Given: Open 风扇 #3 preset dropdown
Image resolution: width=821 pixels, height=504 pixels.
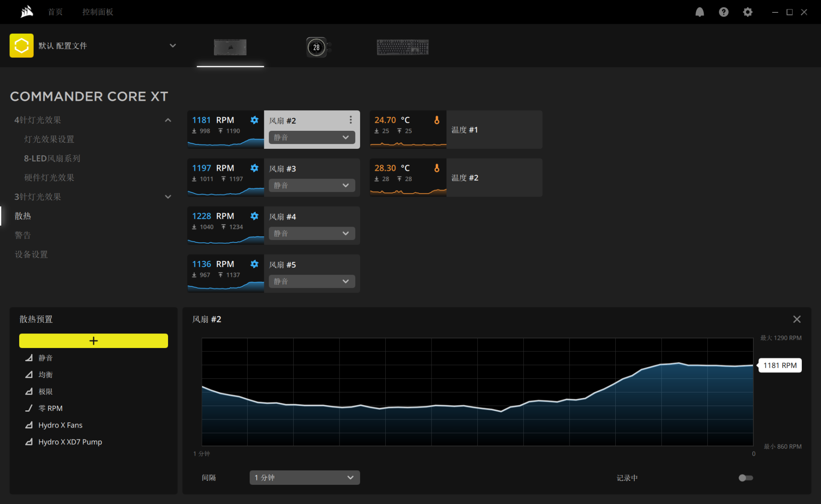Looking at the screenshot, I should 312,186.
